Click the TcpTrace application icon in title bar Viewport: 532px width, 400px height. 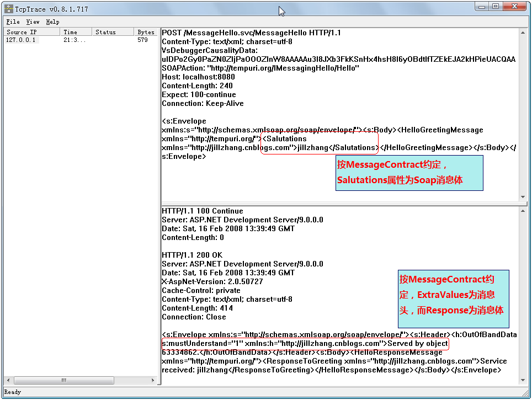[9, 9]
